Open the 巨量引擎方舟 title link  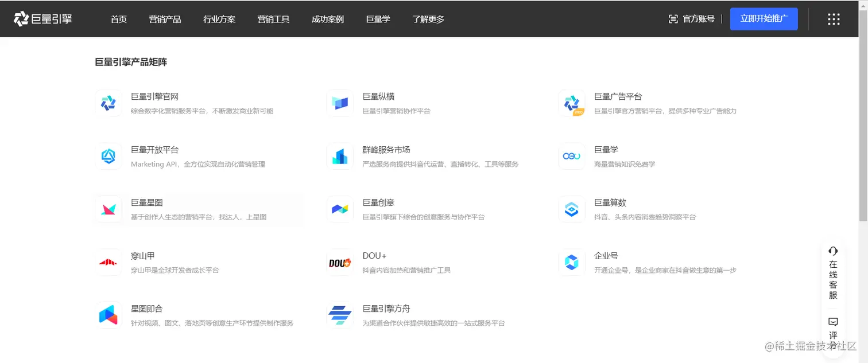pyautogui.click(x=386, y=309)
